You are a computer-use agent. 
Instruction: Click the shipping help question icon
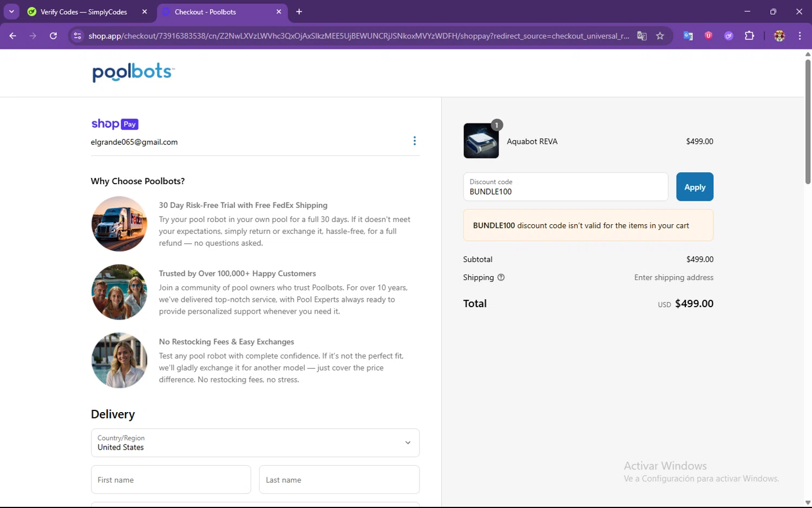(x=501, y=277)
